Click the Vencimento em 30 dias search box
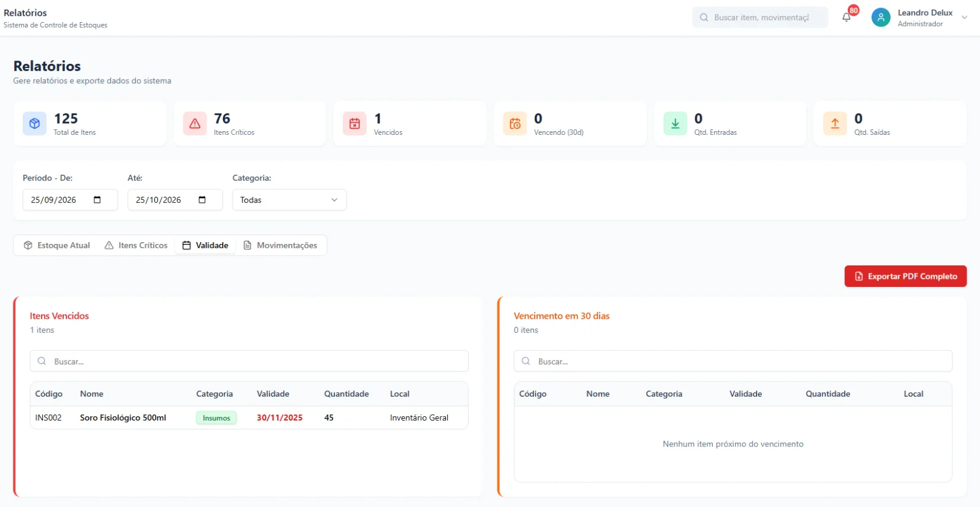Image resolution: width=980 pixels, height=507 pixels. pos(733,361)
